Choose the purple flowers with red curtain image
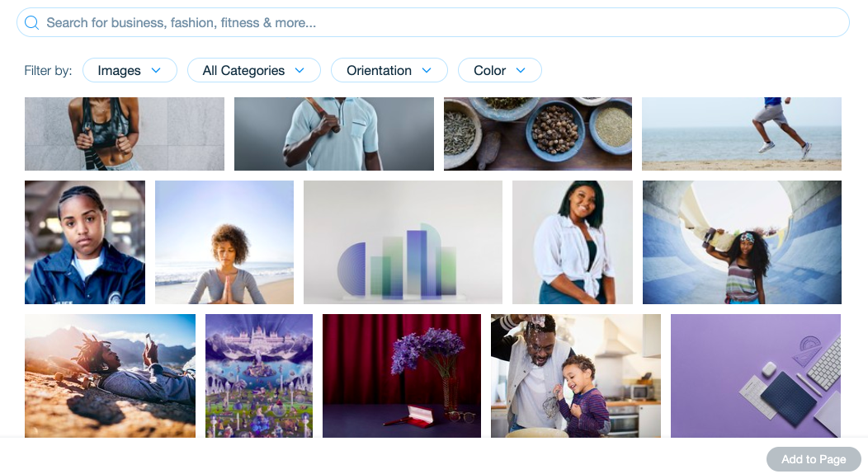 pos(401,376)
